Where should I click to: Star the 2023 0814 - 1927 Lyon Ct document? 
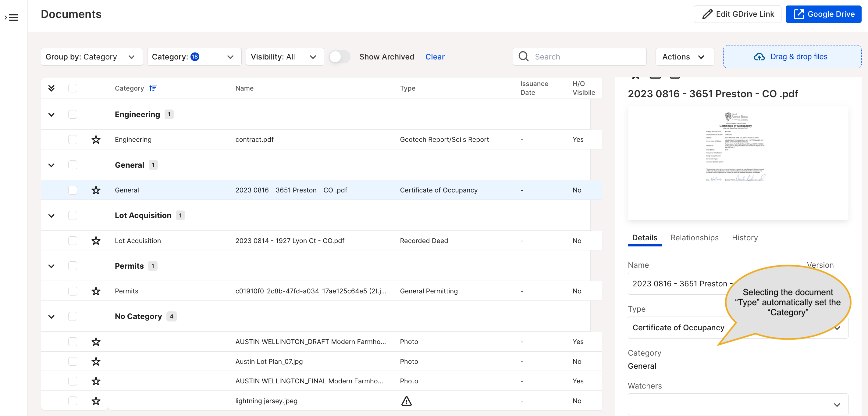(x=96, y=240)
